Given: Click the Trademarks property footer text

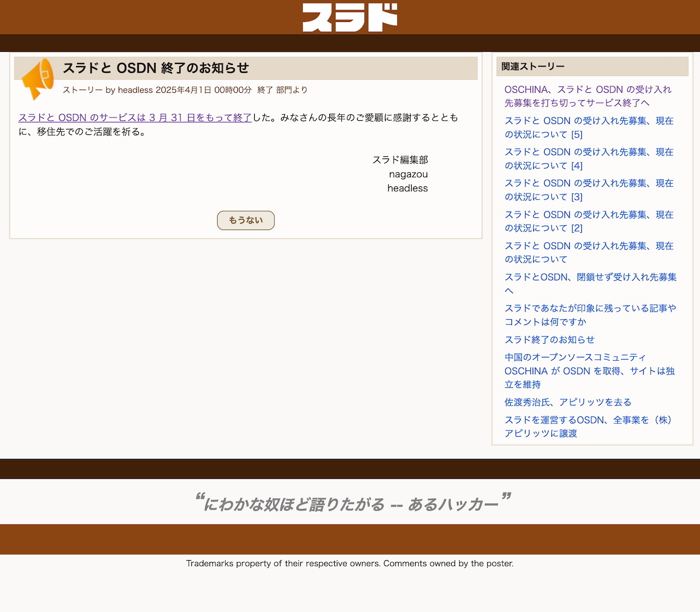Looking at the screenshot, I should (x=350, y=563).
